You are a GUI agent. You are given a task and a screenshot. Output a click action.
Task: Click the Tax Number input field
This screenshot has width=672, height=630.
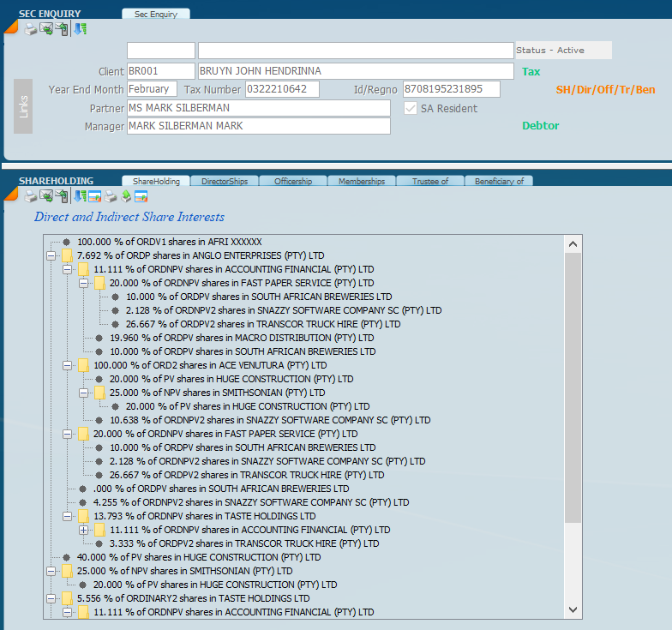click(x=281, y=89)
